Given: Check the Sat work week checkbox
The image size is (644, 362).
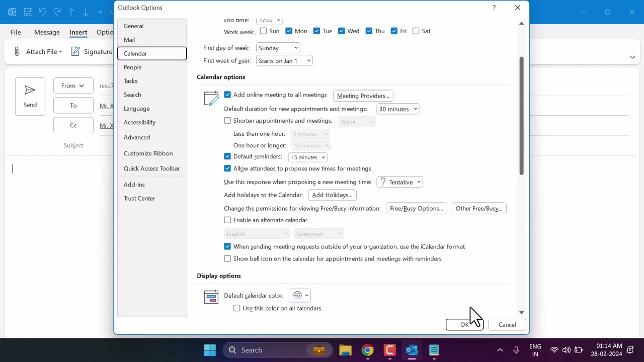Looking at the screenshot, I should pyautogui.click(x=416, y=31).
